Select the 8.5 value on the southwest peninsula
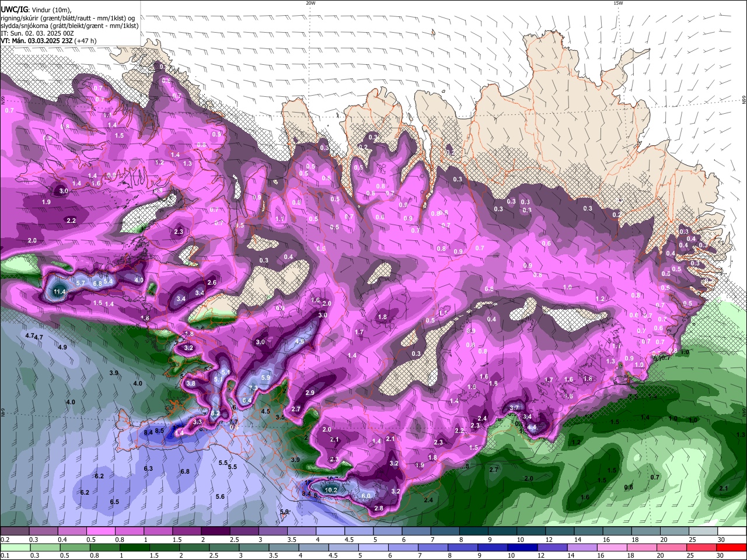 tap(159, 430)
